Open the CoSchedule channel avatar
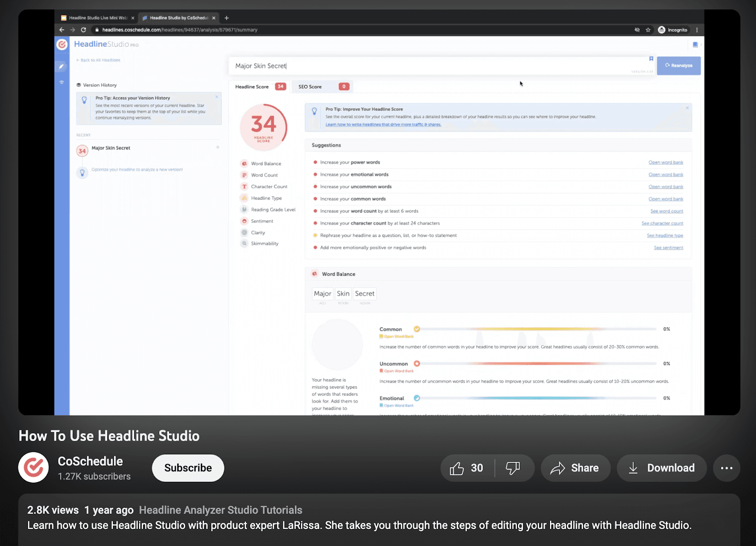 pos(34,468)
